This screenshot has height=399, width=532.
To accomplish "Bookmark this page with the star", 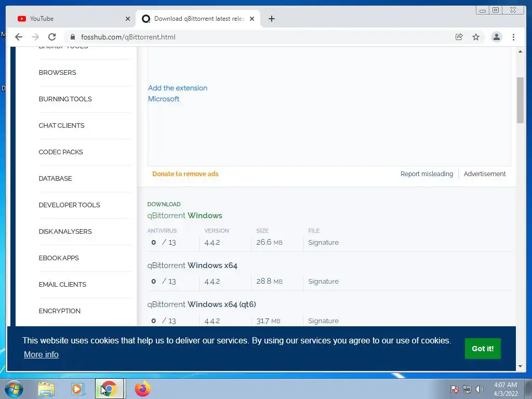I will [x=476, y=37].
